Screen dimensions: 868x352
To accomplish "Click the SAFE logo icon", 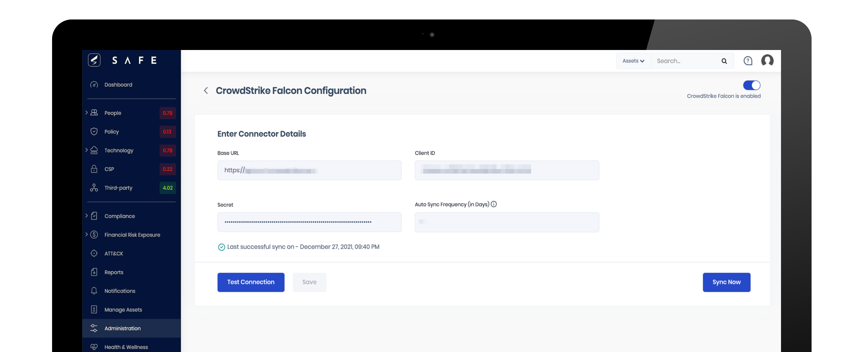I will 94,60.
